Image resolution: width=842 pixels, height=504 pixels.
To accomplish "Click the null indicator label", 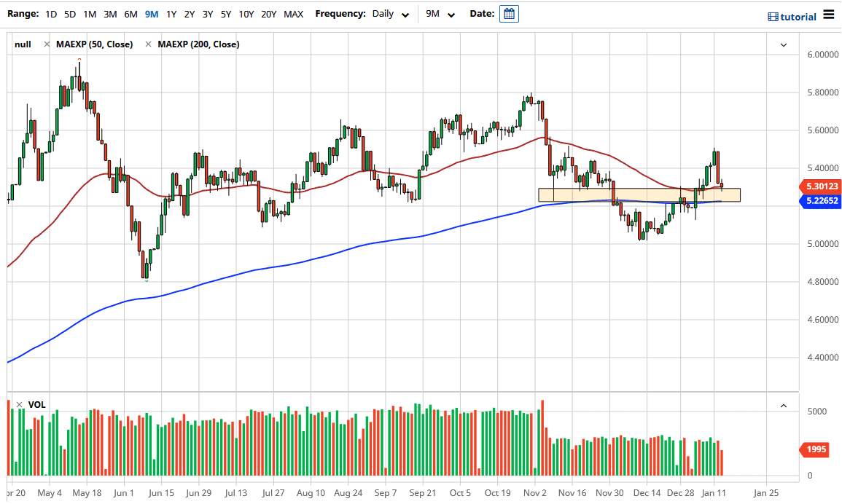I will (x=23, y=44).
